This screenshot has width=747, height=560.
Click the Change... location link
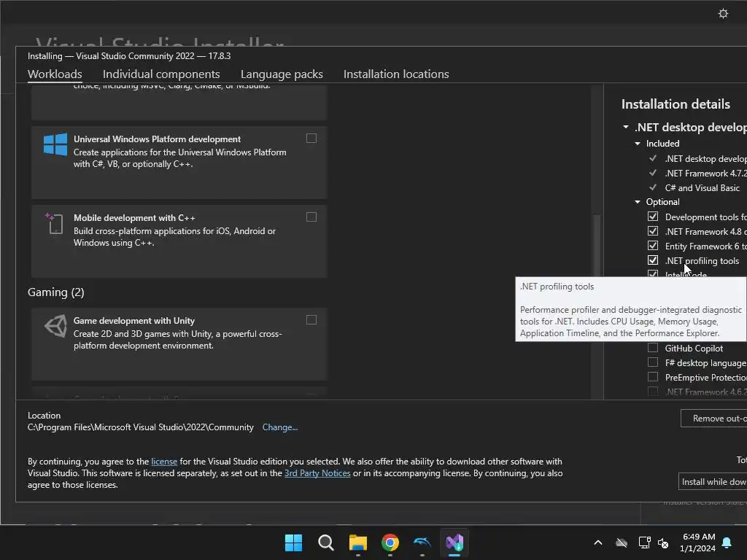(279, 427)
